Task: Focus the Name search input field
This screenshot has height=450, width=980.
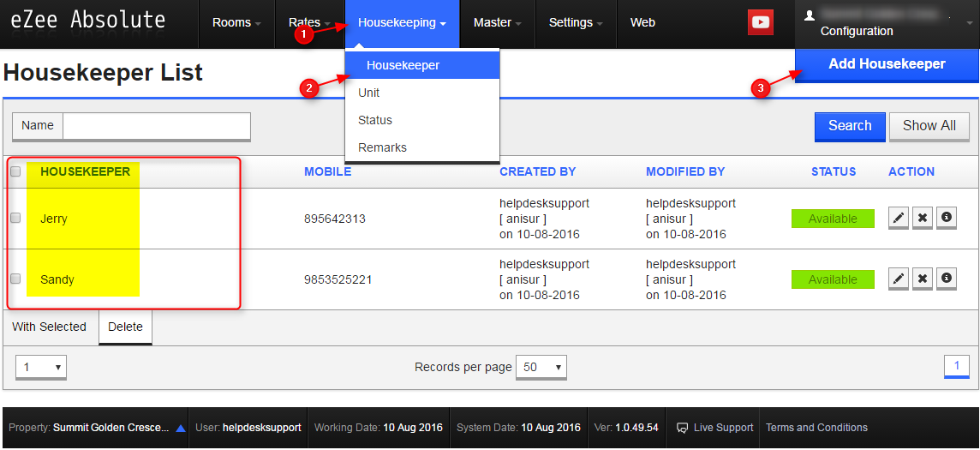Action: [156, 126]
